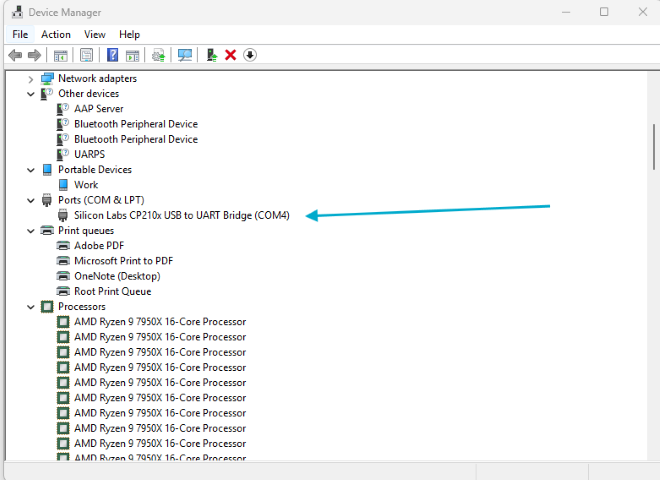Viewport: 660px width, 480px height.
Task: Click the blue Help question-mark icon
Action: (112, 55)
